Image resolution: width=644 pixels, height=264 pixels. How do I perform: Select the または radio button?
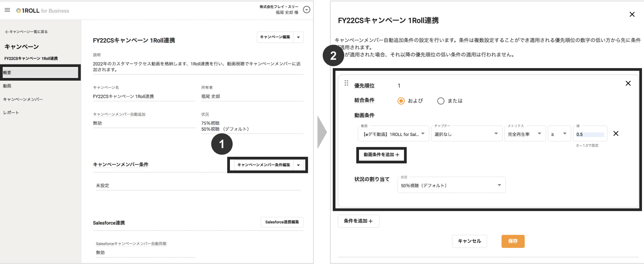[441, 101]
